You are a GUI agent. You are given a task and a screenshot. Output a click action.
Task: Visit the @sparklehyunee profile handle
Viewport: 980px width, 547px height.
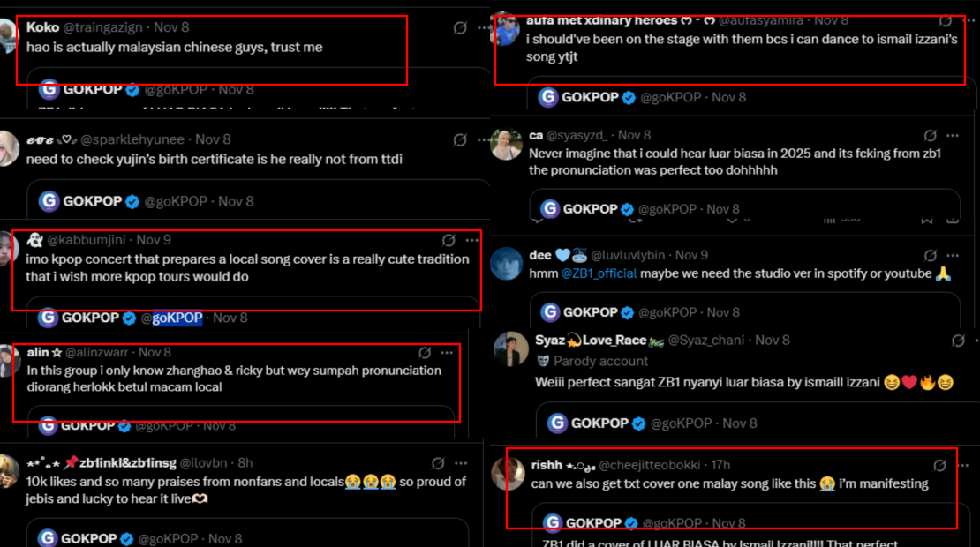click(x=136, y=139)
